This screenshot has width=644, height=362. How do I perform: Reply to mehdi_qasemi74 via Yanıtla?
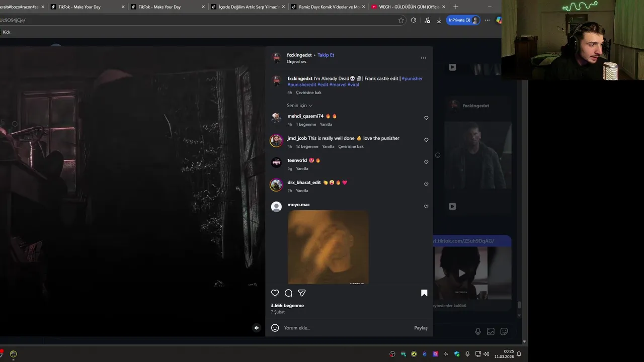(x=326, y=124)
